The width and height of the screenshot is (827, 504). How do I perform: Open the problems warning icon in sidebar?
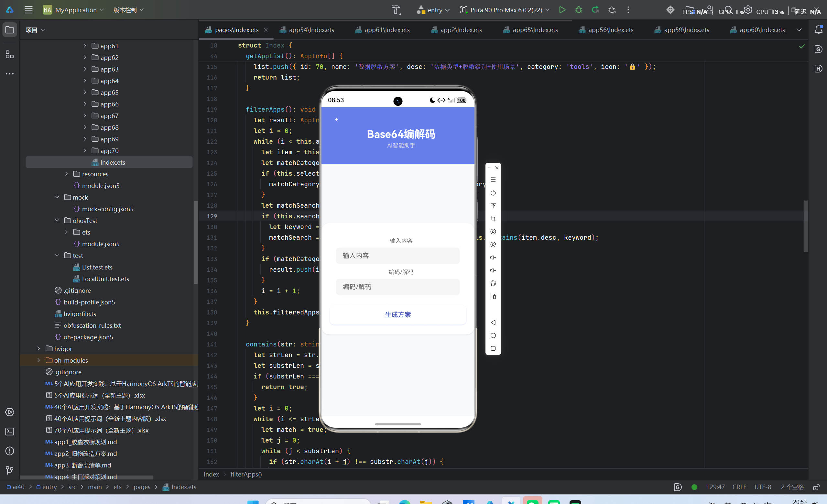pos(10,451)
